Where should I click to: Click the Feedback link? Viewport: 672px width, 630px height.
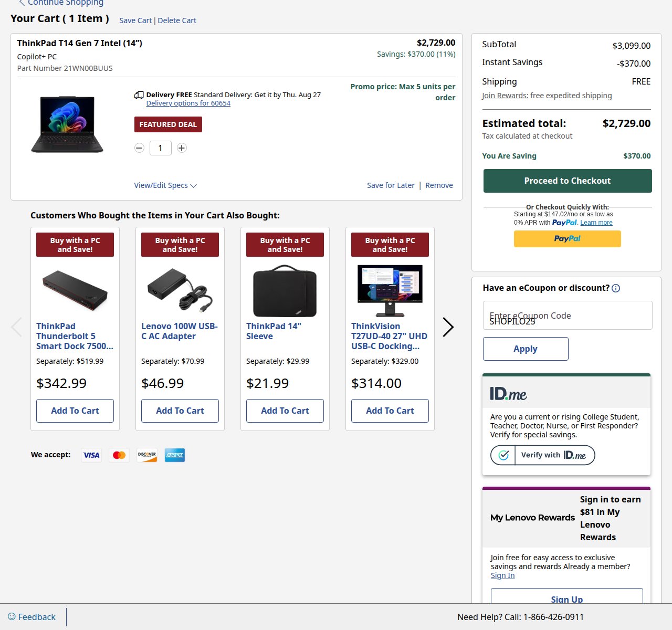37,617
